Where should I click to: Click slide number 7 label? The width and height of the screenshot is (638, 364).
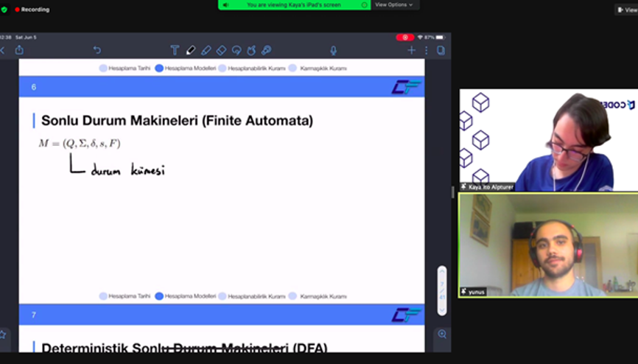click(33, 315)
